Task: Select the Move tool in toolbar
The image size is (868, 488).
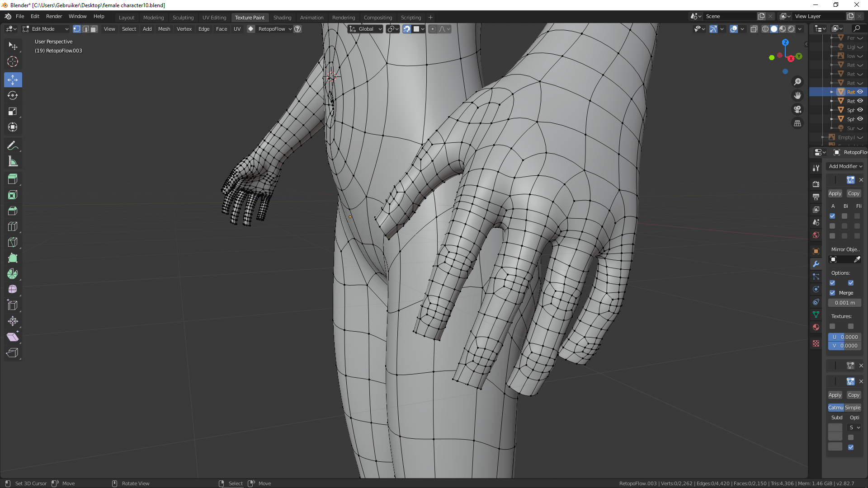Action: pos(13,80)
